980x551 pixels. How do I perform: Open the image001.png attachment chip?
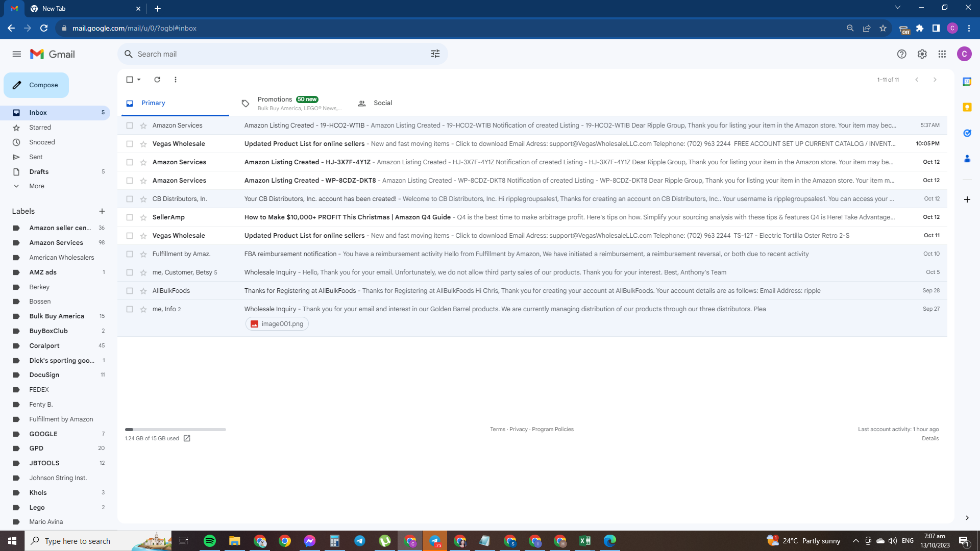[277, 324]
